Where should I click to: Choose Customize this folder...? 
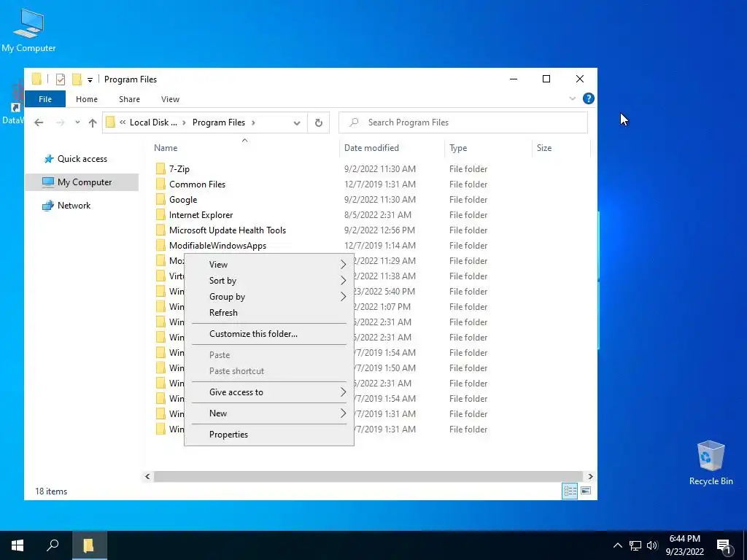point(269,334)
